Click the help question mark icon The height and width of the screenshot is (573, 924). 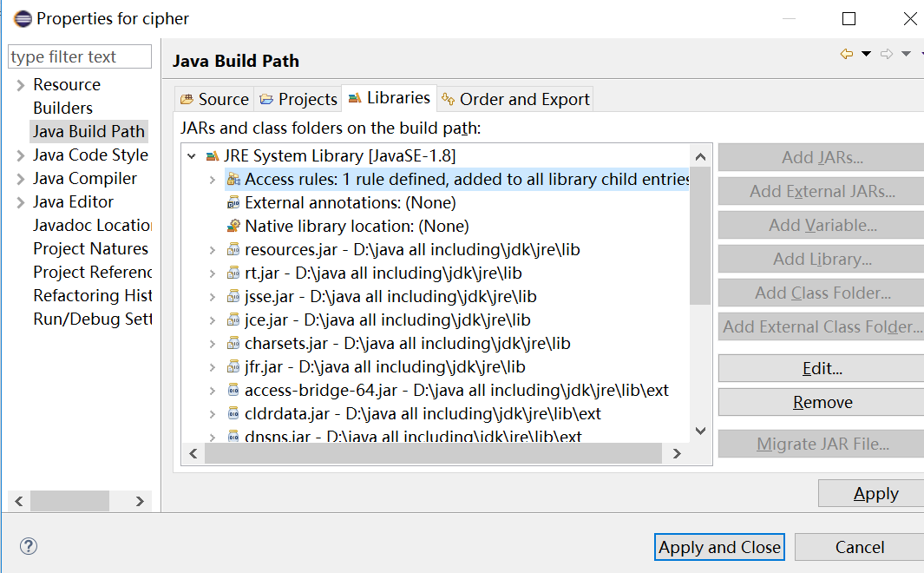coord(29,546)
